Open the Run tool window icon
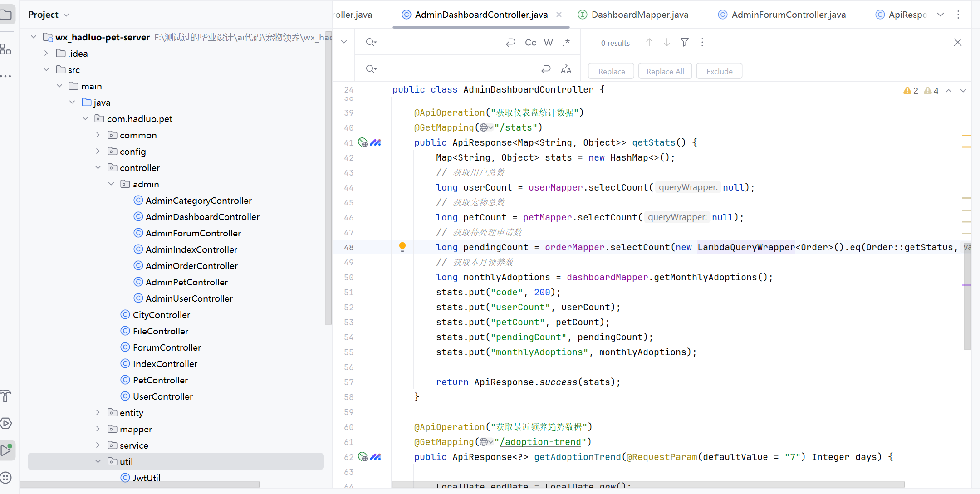Image resolution: width=980 pixels, height=494 pixels. (6, 450)
